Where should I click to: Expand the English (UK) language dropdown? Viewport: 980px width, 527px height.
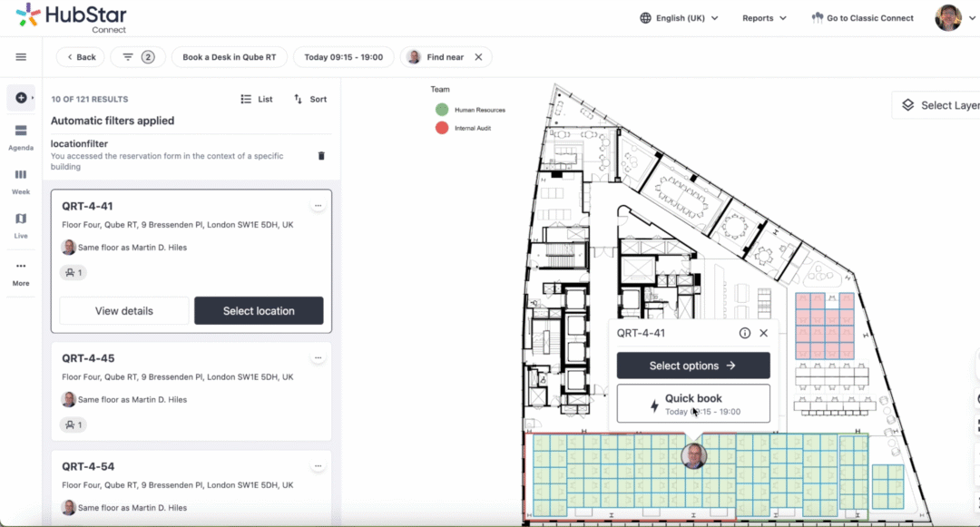coord(679,18)
